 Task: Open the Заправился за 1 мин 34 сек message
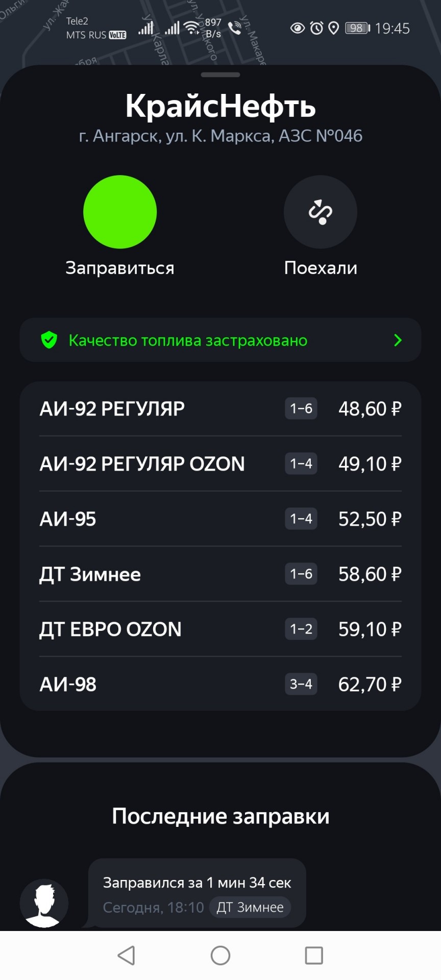197,893
